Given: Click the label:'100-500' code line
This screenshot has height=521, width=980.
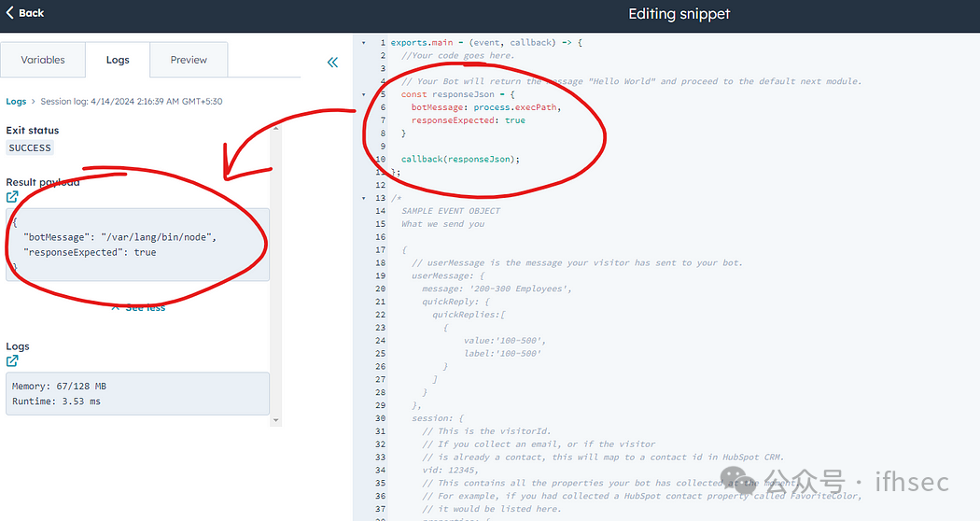Looking at the screenshot, I should [502, 353].
